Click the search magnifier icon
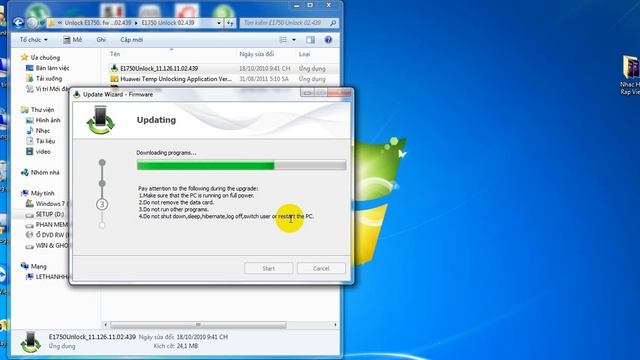 pyautogui.click(x=333, y=23)
